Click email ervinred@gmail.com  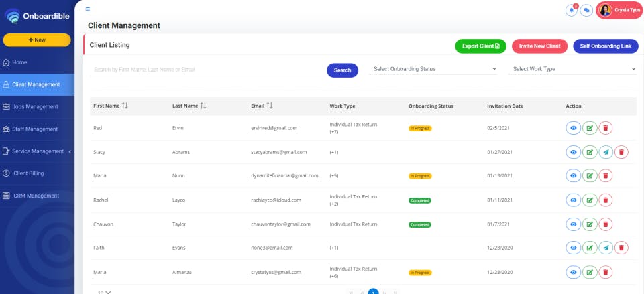click(x=274, y=128)
